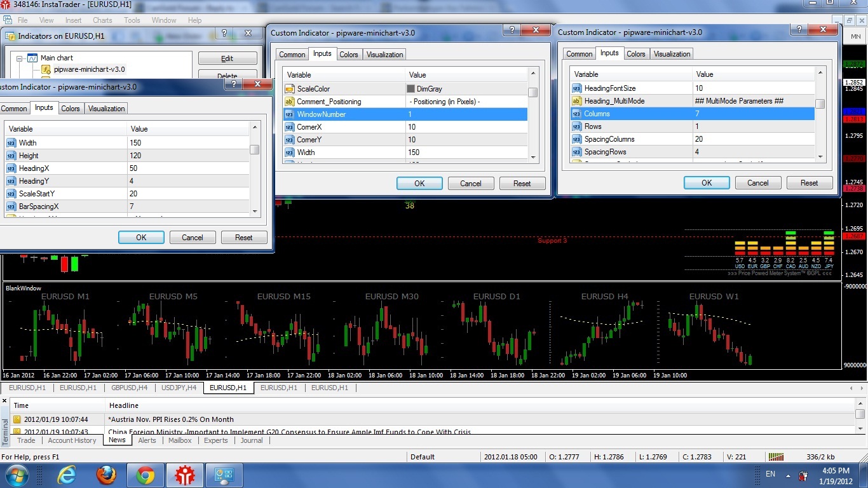Click the Windows Start orb

[x=17, y=475]
